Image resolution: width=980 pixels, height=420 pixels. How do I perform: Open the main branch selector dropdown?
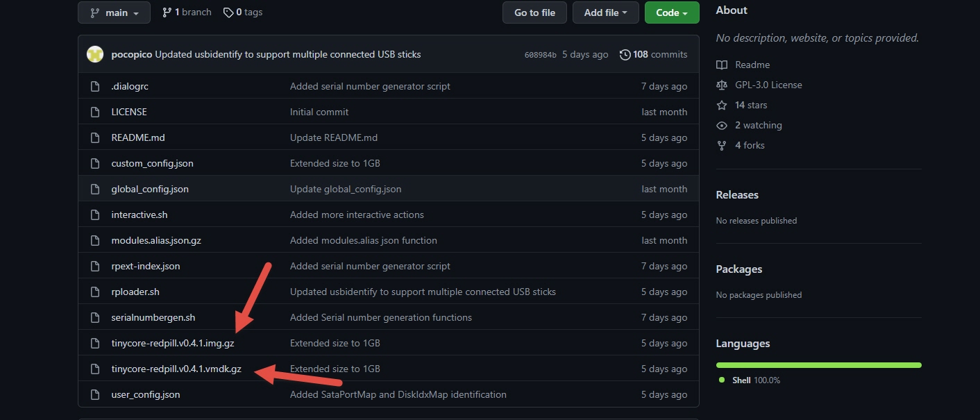click(114, 12)
